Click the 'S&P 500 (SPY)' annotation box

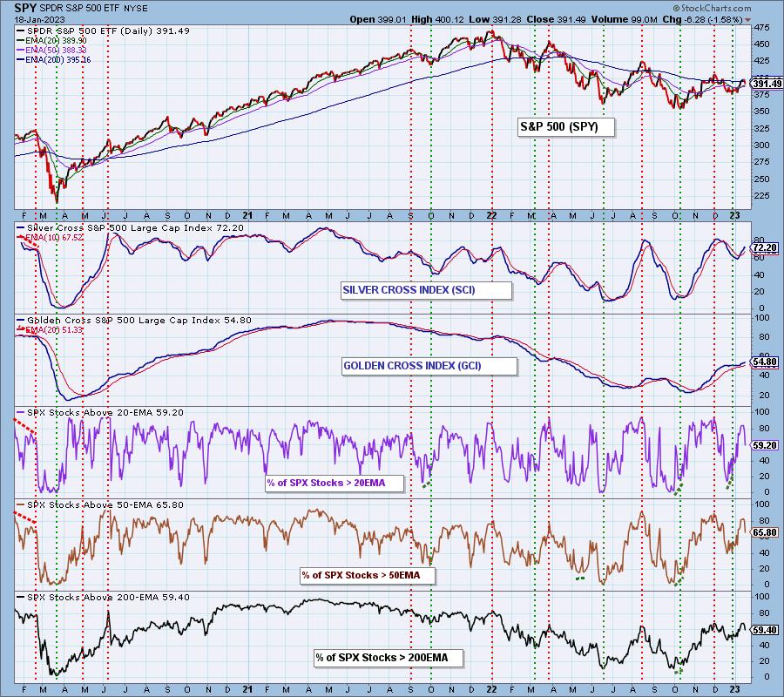pyautogui.click(x=566, y=127)
